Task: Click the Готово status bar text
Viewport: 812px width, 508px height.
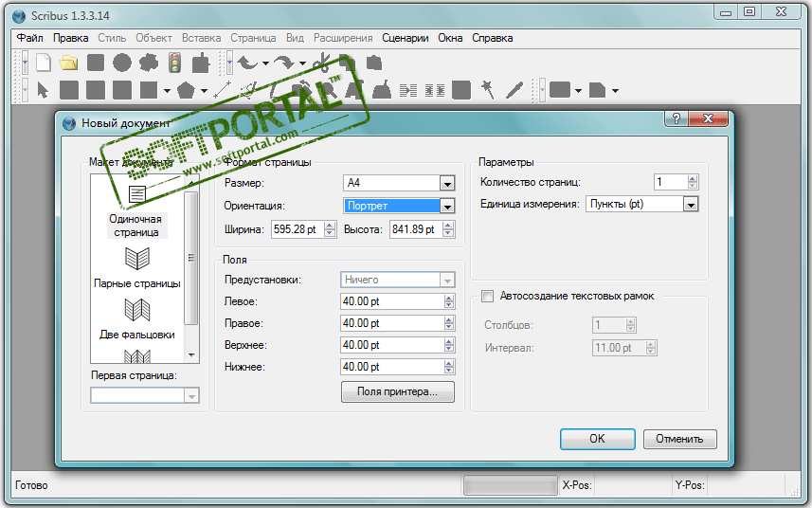Action: pos(31,486)
